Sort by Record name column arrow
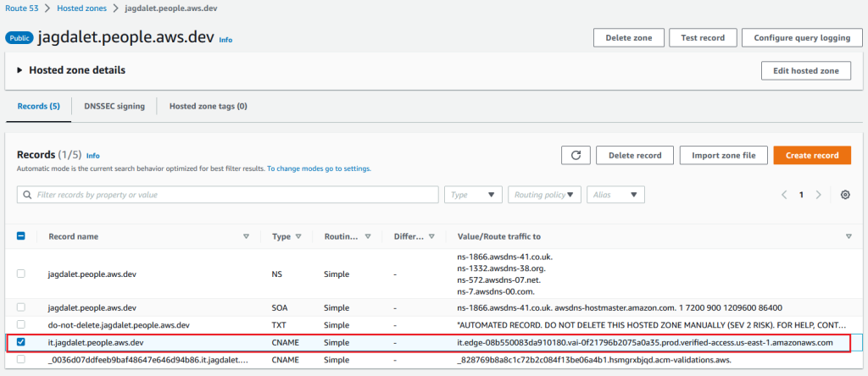Image resolution: width=868 pixels, height=376 pixels. (247, 236)
